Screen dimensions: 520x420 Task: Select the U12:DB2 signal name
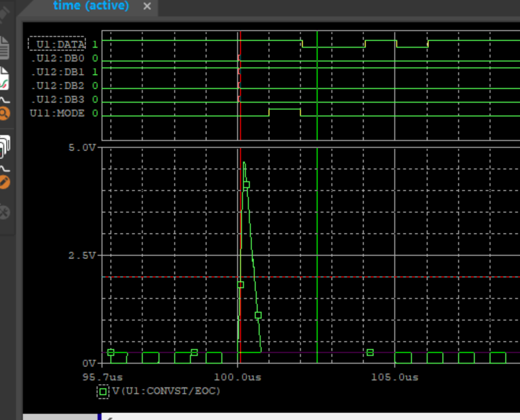tap(59, 86)
